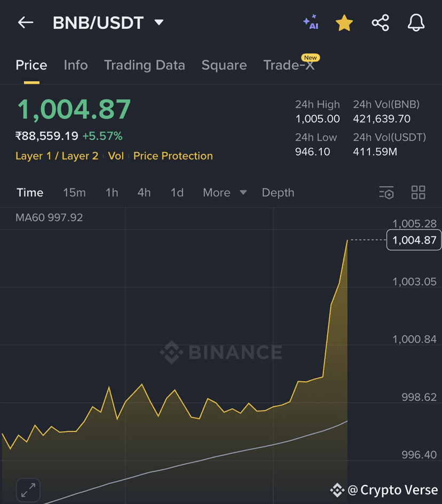Expand chart to fullscreen

point(28,490)
